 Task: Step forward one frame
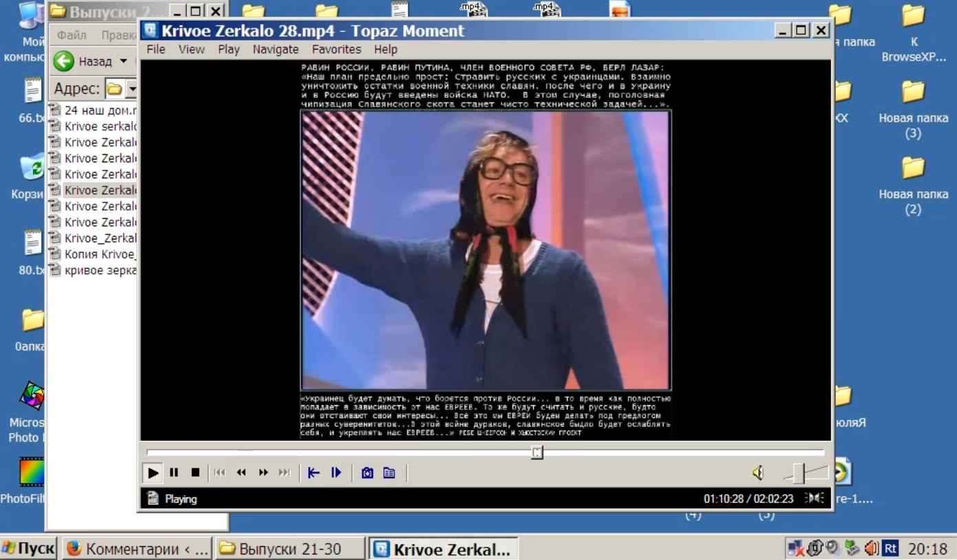pyautogui.click(x=336, y=473)
